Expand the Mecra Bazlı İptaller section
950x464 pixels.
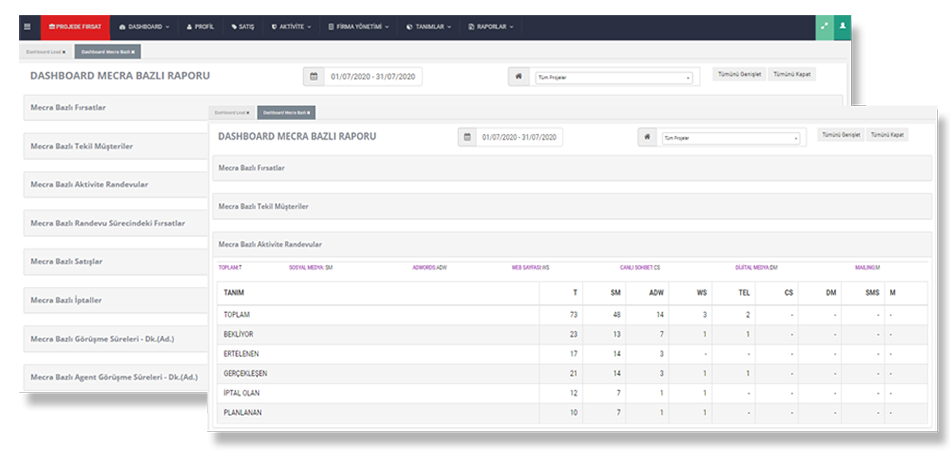tap(66, 300)
